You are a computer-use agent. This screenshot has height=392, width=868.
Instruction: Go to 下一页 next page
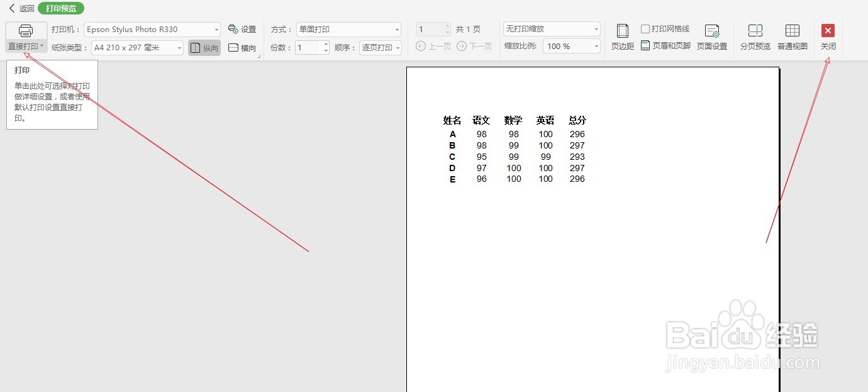[474, 46]
